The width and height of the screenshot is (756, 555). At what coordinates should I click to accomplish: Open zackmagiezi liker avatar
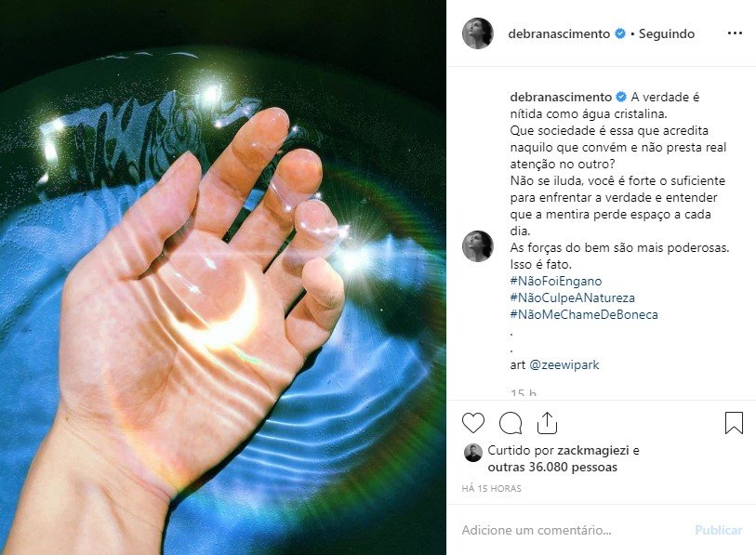pos(472,453)
